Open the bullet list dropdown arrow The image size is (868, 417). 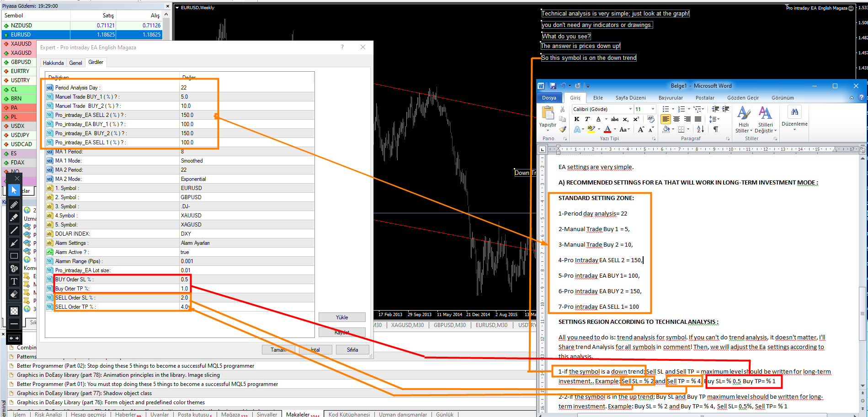tap(673, 109)
